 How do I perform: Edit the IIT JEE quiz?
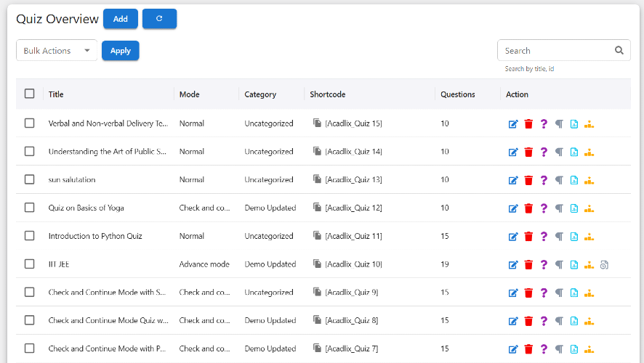click(x=513, y=265)
